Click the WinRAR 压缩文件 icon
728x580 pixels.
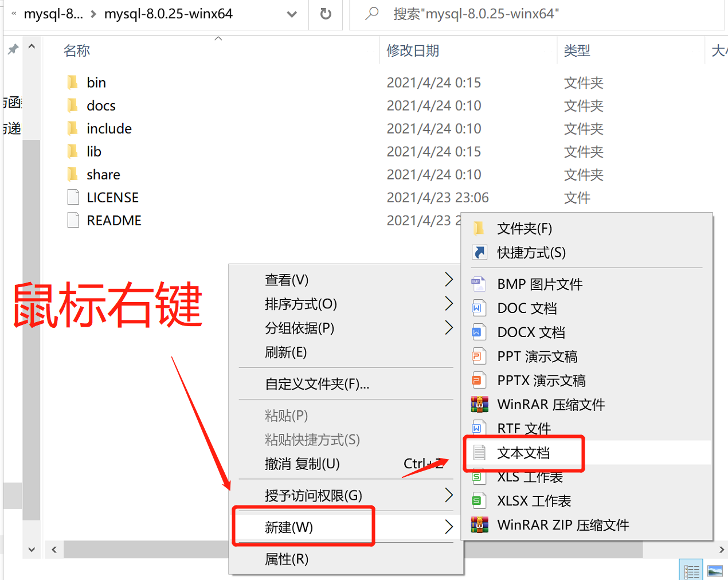[480, 405]
